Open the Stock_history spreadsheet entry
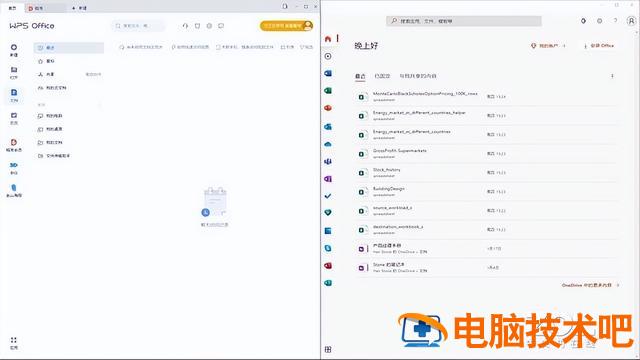The width and height of the screenshot is (640, 360). pyautogui.click(x=486, y=173)
